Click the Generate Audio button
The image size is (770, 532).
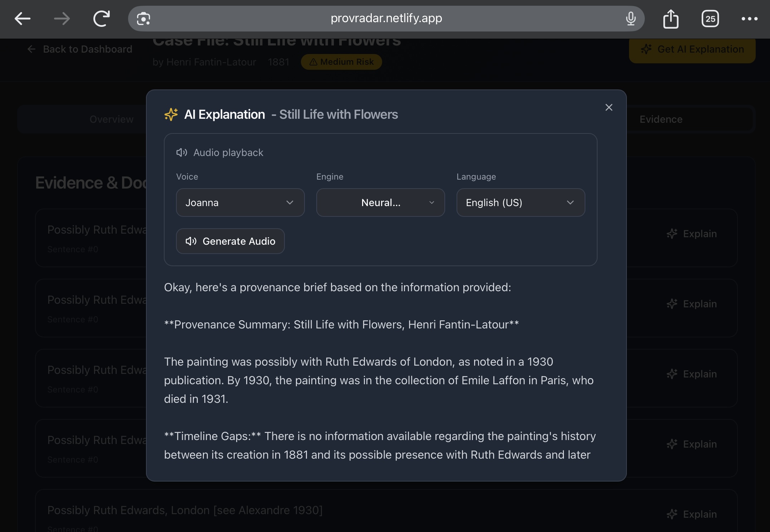coord(230,241)
